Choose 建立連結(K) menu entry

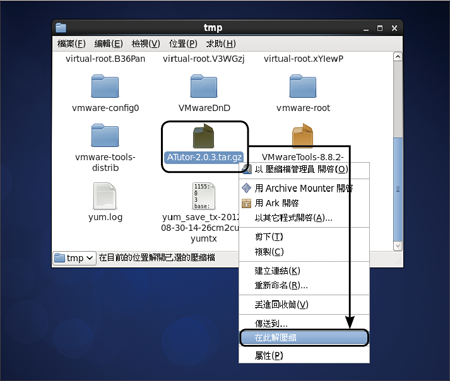[x=304, y=271]
